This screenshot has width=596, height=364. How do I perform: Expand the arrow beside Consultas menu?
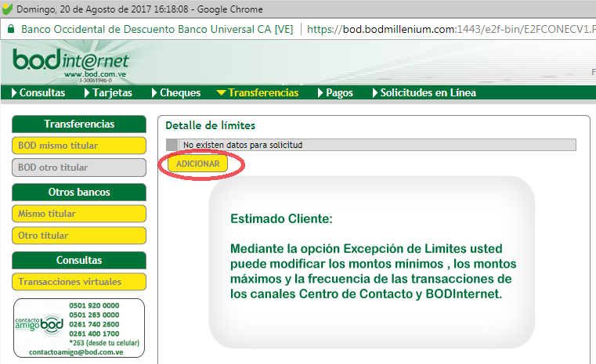[x=14, y=92]
